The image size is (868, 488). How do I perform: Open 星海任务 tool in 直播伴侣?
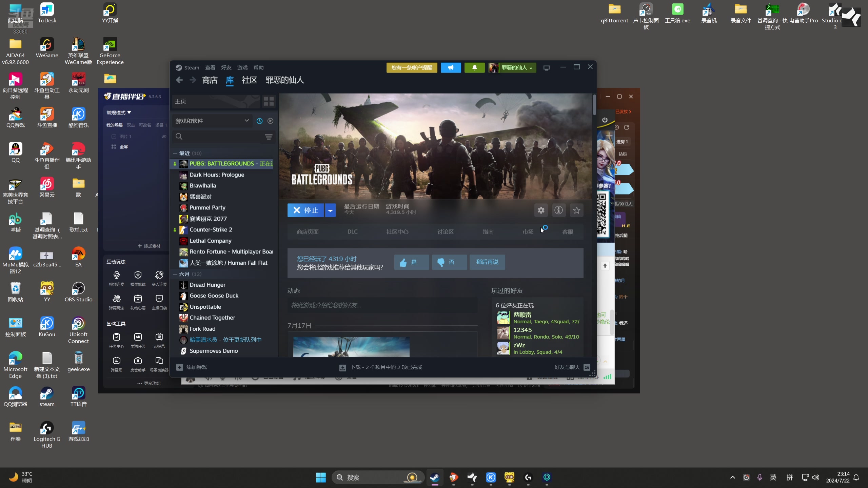pyautogui.click(x=138, y=340)
